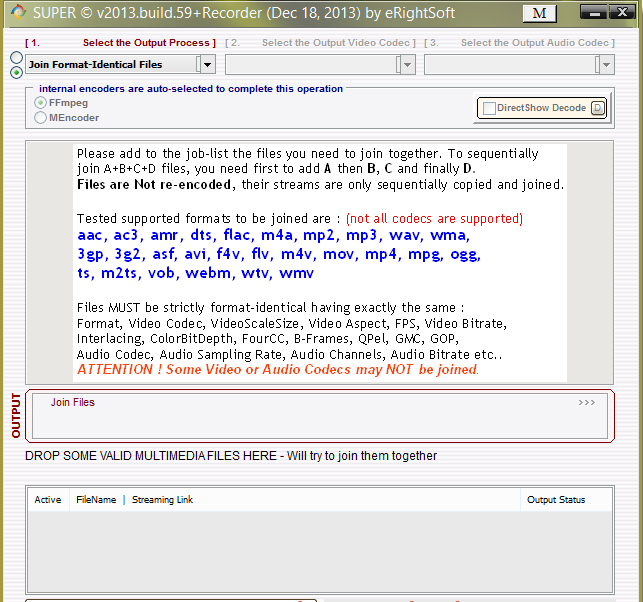Click the >>> arrows in output panel
The image size is (643, 602).
(x=586, y=403)
